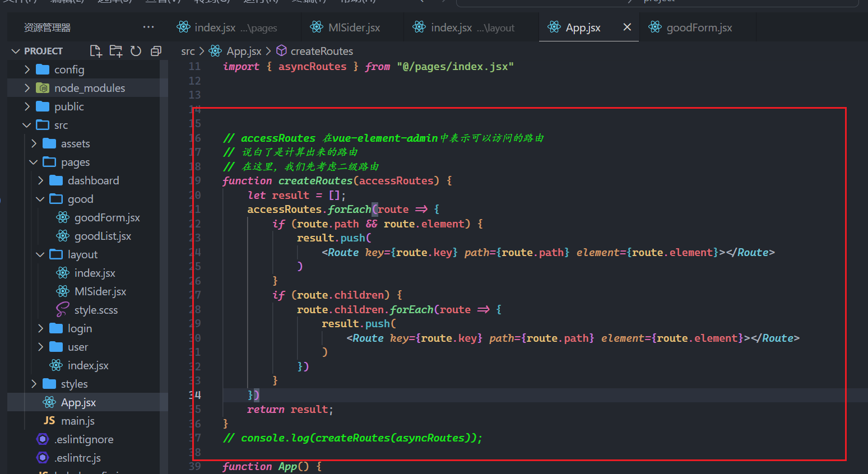
Task: Collapse the layout folder chevron
Action: pos(40,254)
